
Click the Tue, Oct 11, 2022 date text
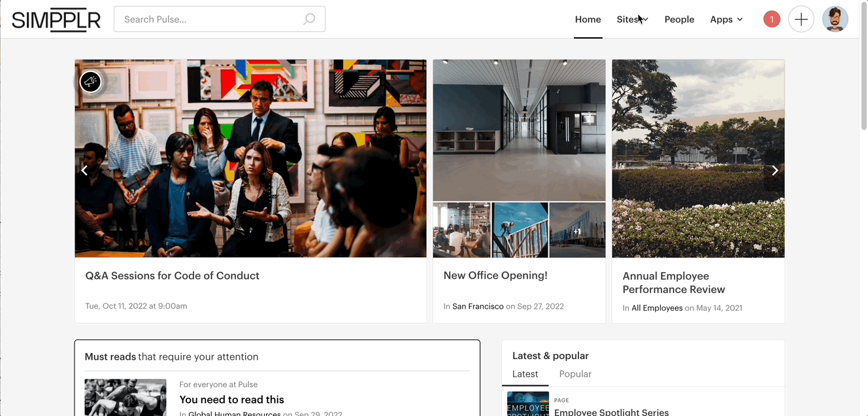pos(136,306)
